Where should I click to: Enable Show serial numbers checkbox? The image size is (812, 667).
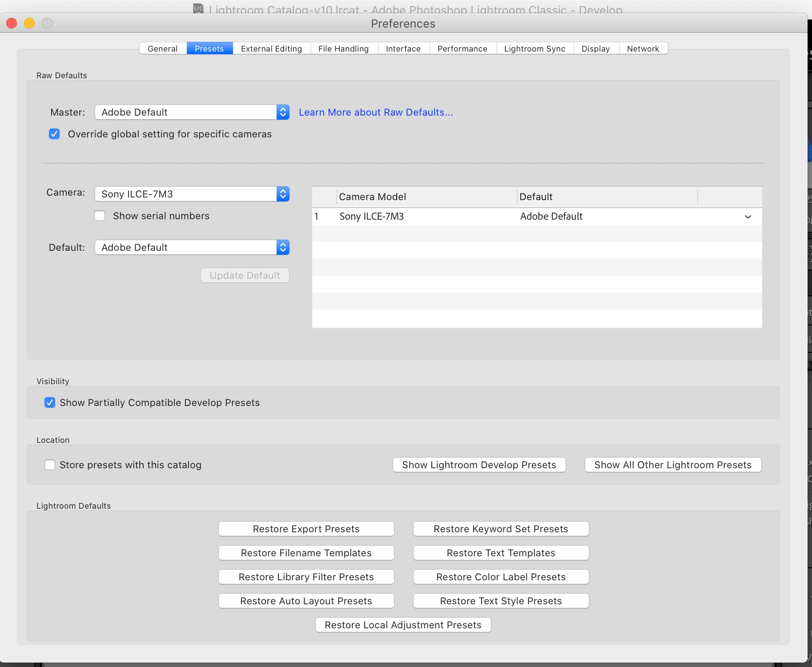click(x=100, y=216)
